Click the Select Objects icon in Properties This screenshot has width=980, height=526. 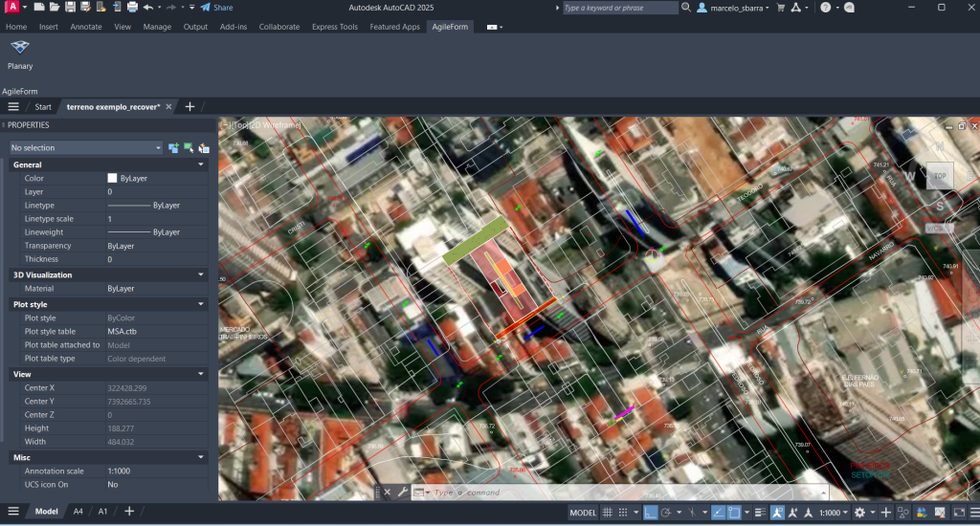click(189, 148)
